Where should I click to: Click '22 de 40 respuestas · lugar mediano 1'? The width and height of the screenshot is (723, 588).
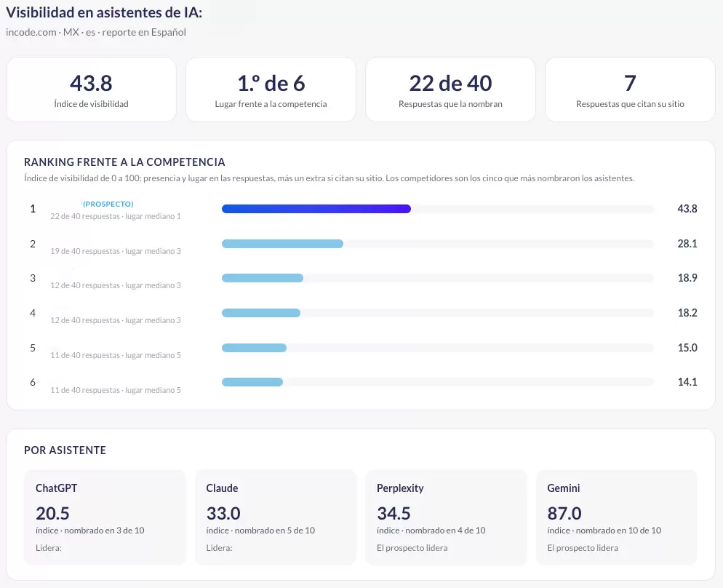(115, 216)
